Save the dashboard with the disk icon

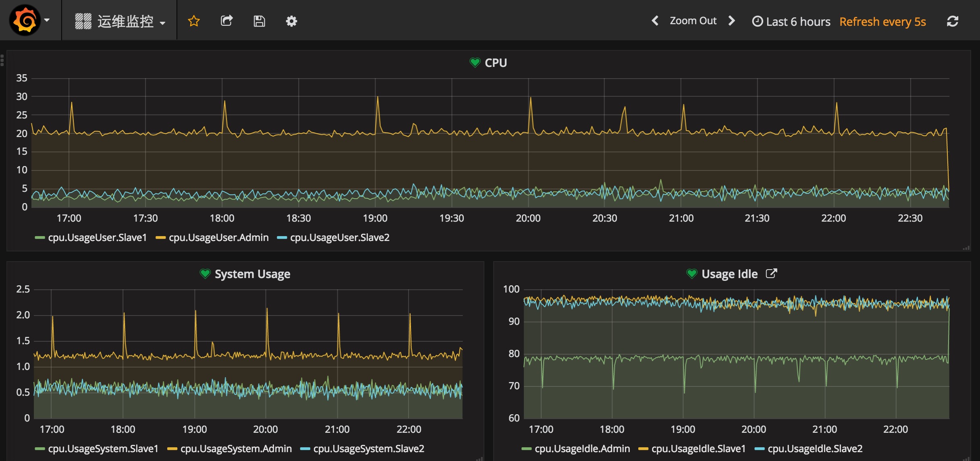click(x=259, y=21)
